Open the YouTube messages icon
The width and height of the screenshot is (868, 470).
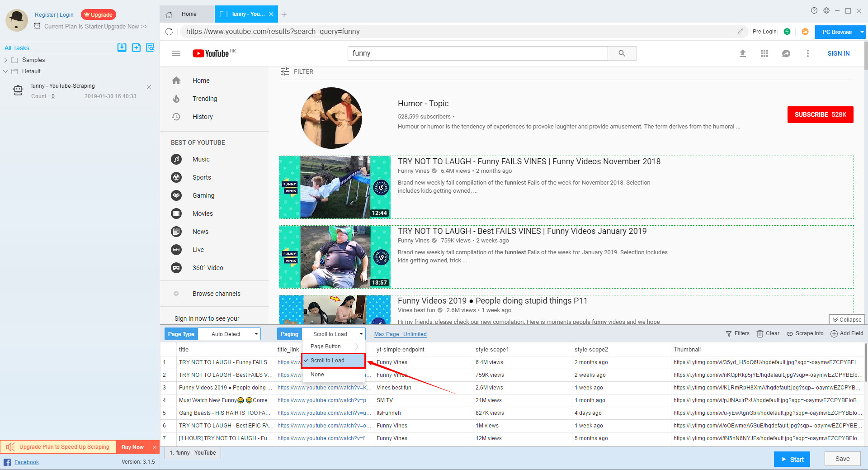coord(786,53)
